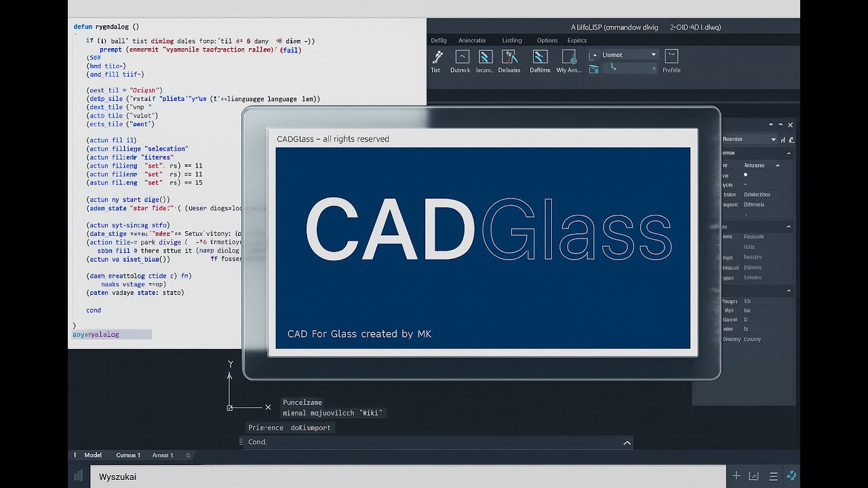This screenshot has width=868, height=488.
Task: Open hamburger menu icon on bottom taskbar
Action: [x=773, y=476]
